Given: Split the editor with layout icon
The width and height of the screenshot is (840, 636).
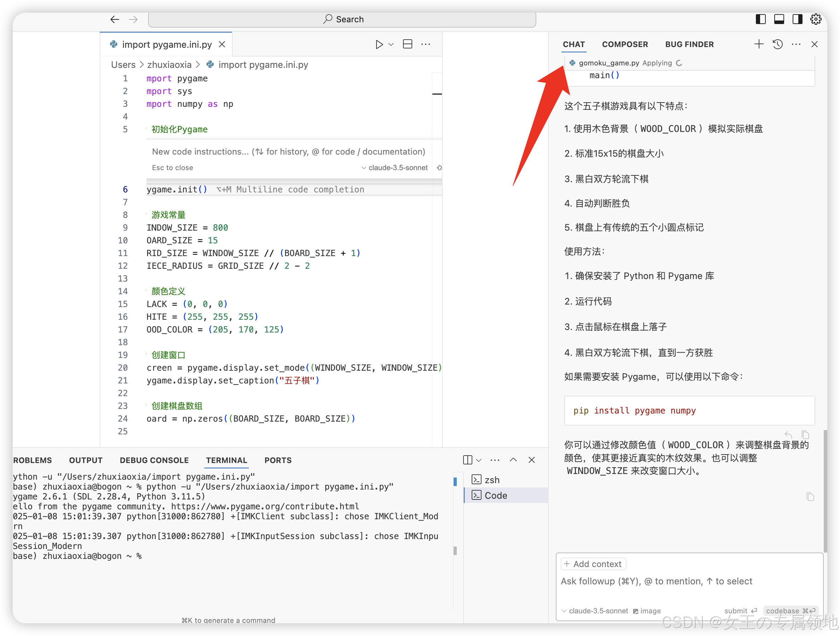Looking at the screenshot, I should pyautogui.click(x=408, y=45).
